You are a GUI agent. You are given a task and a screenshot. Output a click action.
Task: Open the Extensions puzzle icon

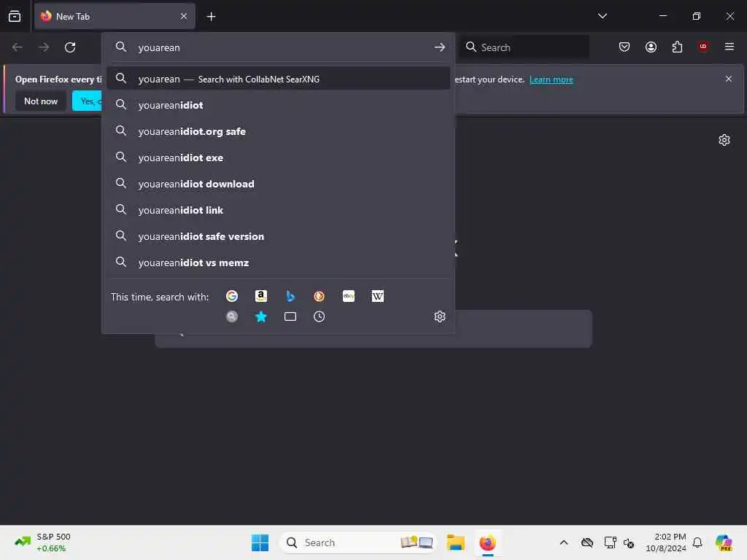pos(677,47)
